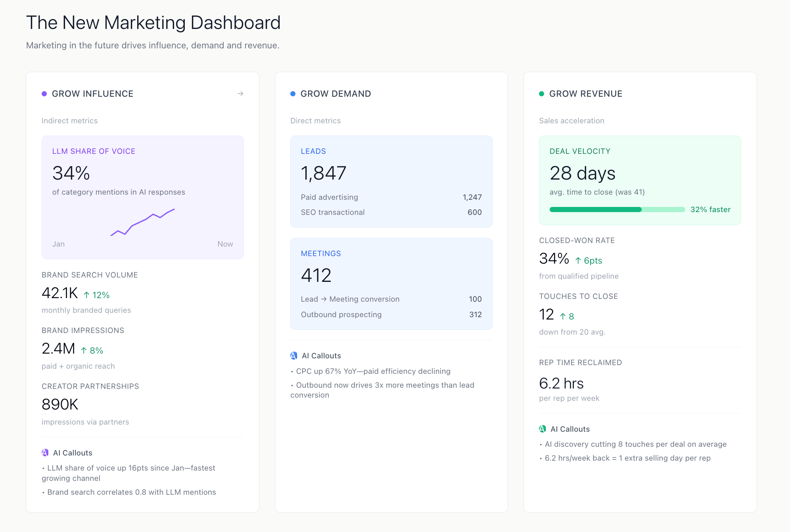Click the green dot beside Grow Revenue
Viewport: 790px width, 532px height.
(541, 94)
